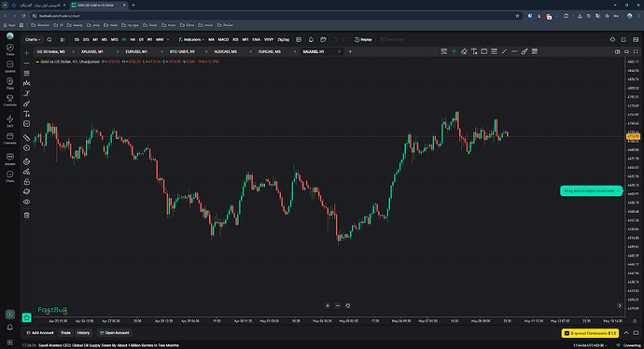Switch to the XAUUSD, M1 tab
Viewport: 644px width, 349px height.
tap(92, 51)
